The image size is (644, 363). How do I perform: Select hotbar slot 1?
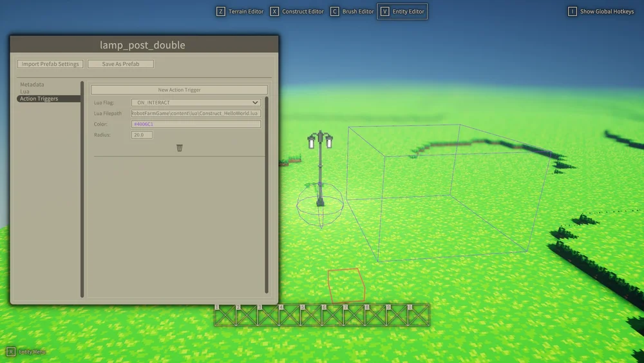[x=225, y=315]
